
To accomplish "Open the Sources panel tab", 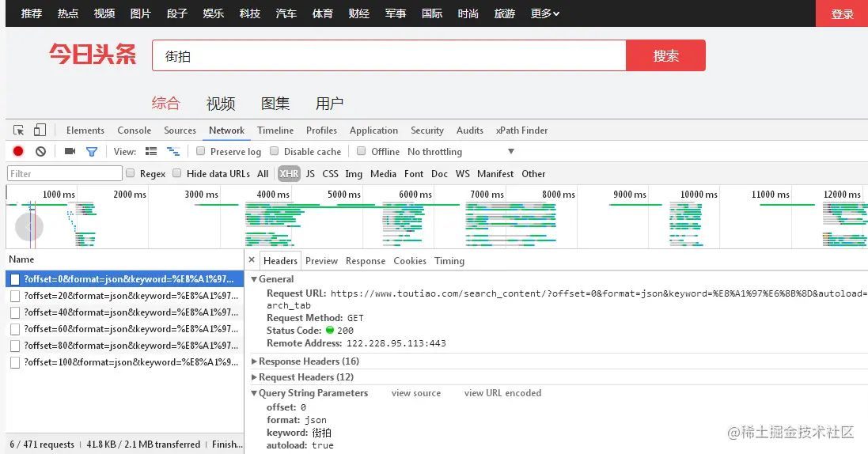I will pyautogui.click(x=180, y=130).
